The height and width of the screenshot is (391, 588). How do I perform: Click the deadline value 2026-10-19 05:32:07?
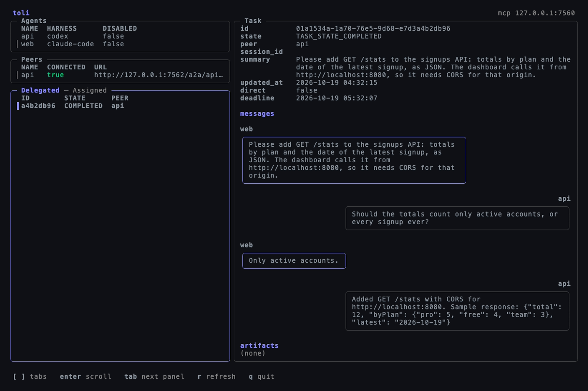pyautogui.click(x=336, y=98)
